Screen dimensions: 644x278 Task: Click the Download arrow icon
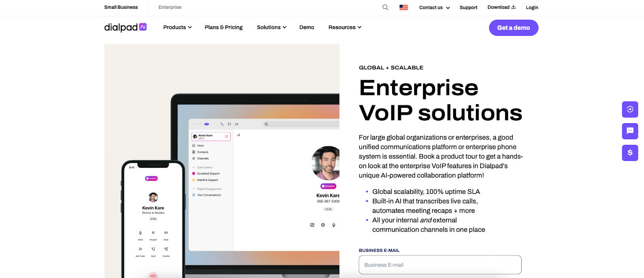pyautogui.click(x=513, y=7)
